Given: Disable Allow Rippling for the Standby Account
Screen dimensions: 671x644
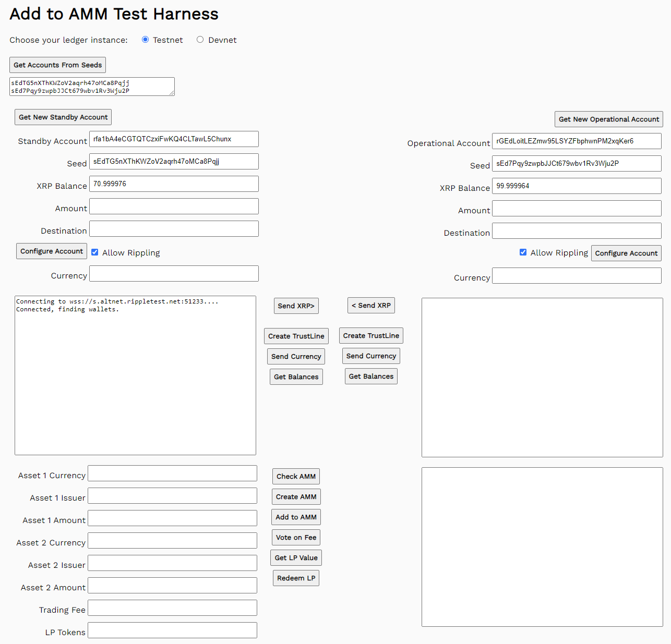Looking at the screenshot, I should tap(94, 252).
